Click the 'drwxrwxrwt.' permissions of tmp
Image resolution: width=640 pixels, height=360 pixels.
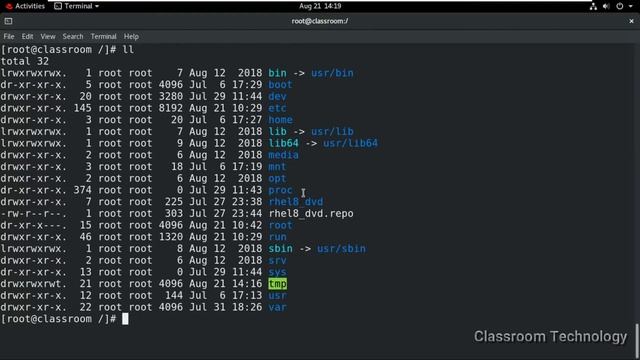tap(33, 284)
